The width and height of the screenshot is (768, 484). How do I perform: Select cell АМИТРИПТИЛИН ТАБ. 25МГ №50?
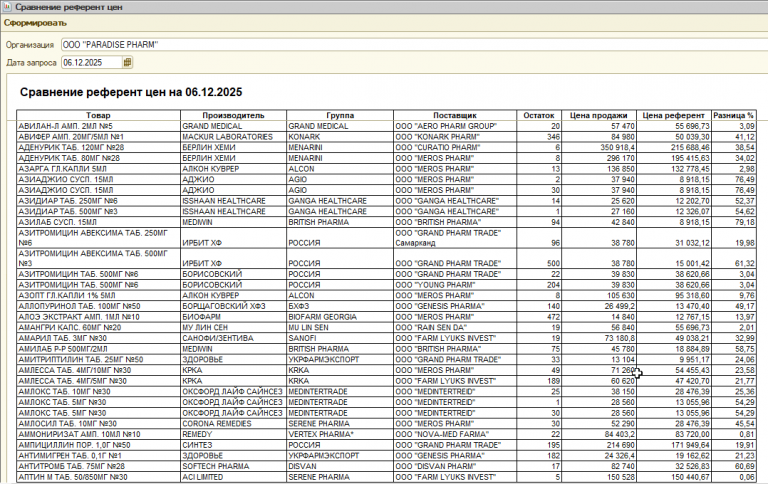click(x=98, y=360)
